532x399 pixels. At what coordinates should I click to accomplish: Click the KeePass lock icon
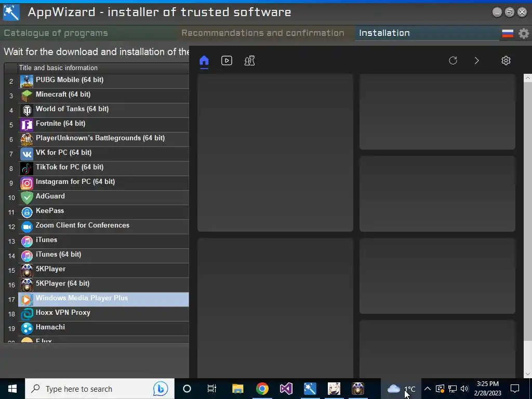[27, 212]
